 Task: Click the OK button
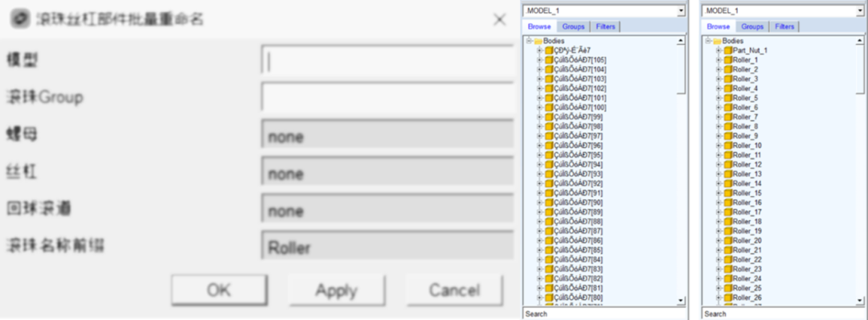[x=219, y=290]
